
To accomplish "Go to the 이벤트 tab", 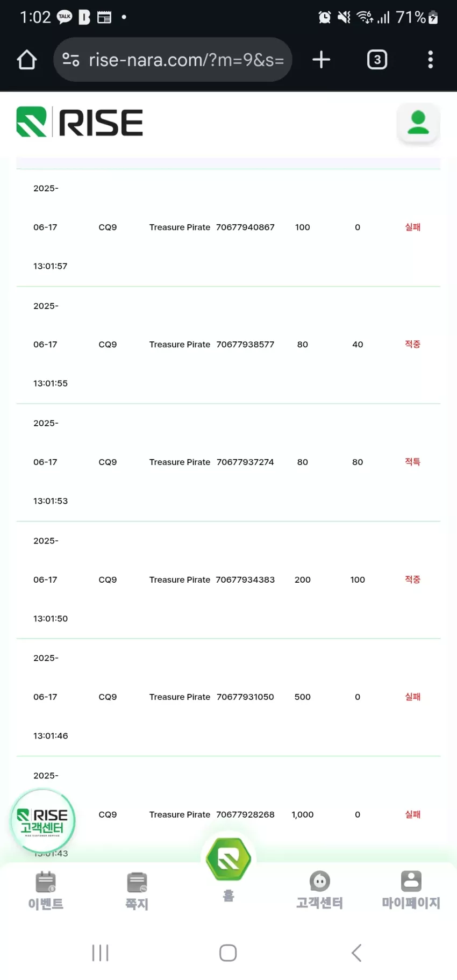I will click(46, 891).
